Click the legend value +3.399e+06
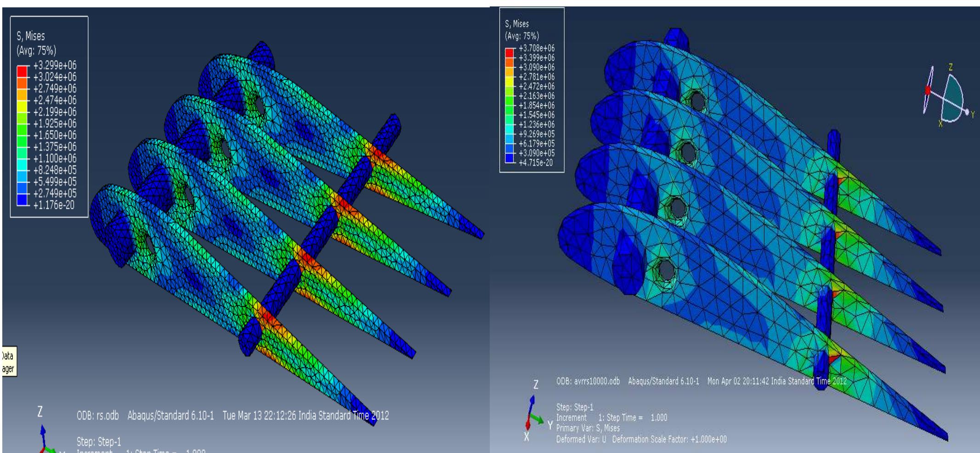 537,57
